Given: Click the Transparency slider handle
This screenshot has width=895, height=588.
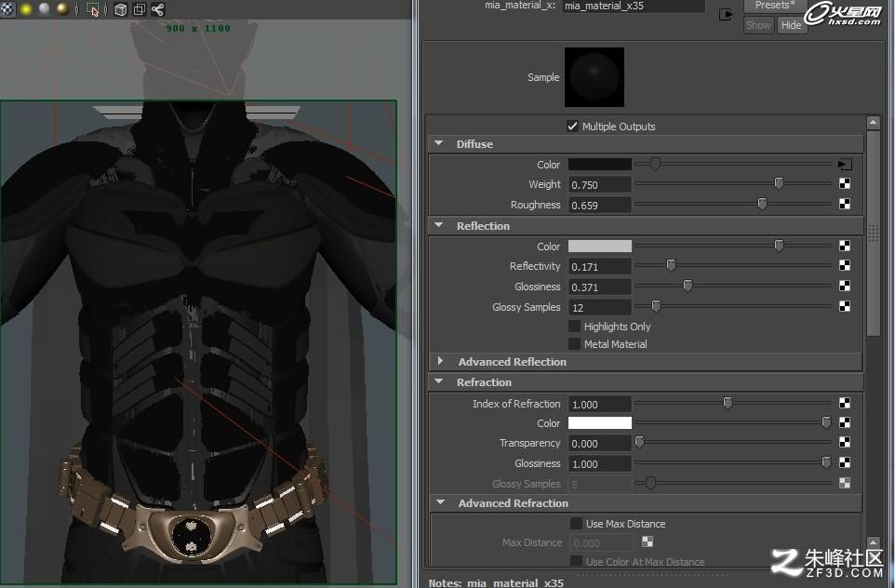Looking at the screenshot, I should pos(639,442).
